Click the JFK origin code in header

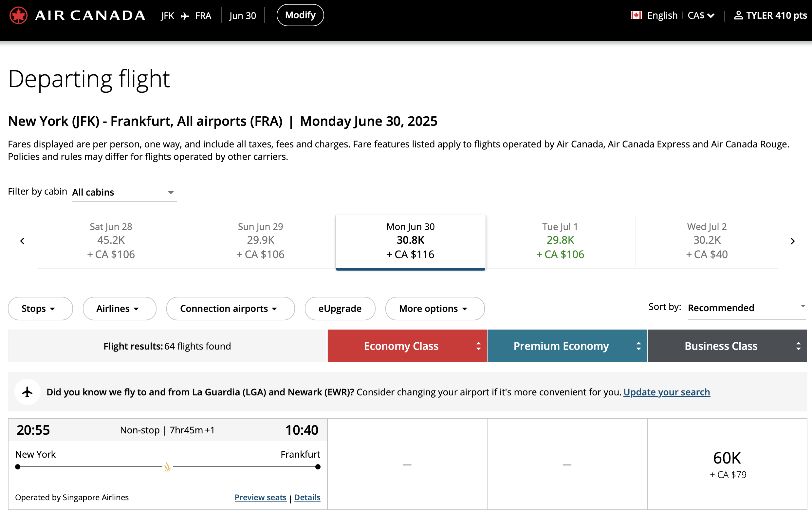click(168, 16)
